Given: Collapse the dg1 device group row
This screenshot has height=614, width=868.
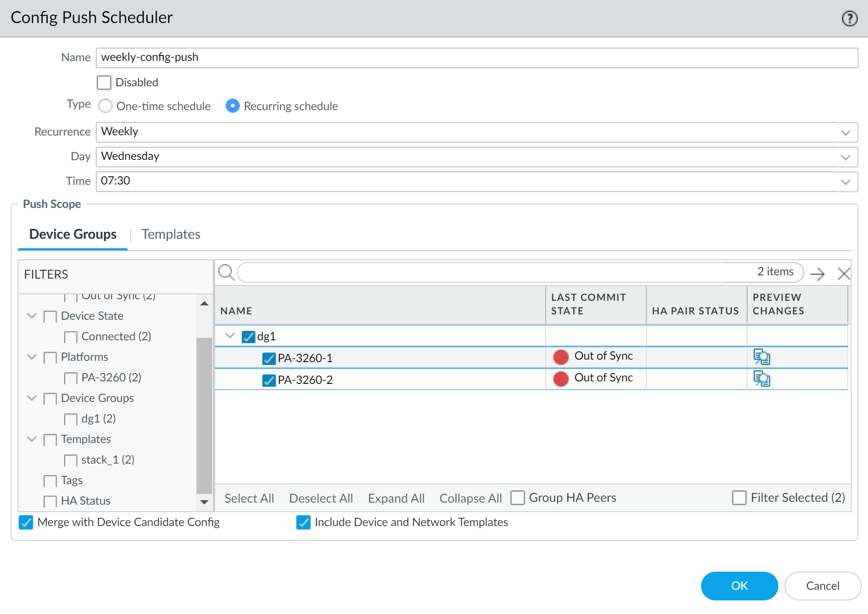Looking at the screenshot, I should tap(230, 336).
